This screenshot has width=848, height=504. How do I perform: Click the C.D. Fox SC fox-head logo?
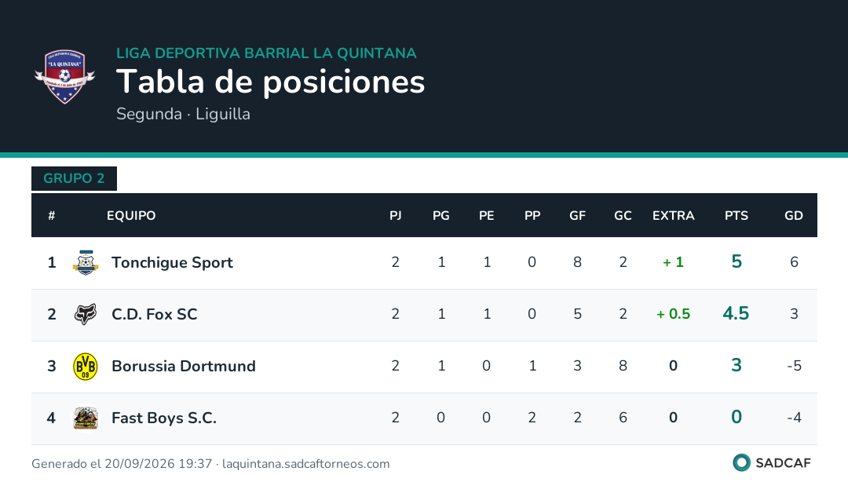click(x=86, y=314)
